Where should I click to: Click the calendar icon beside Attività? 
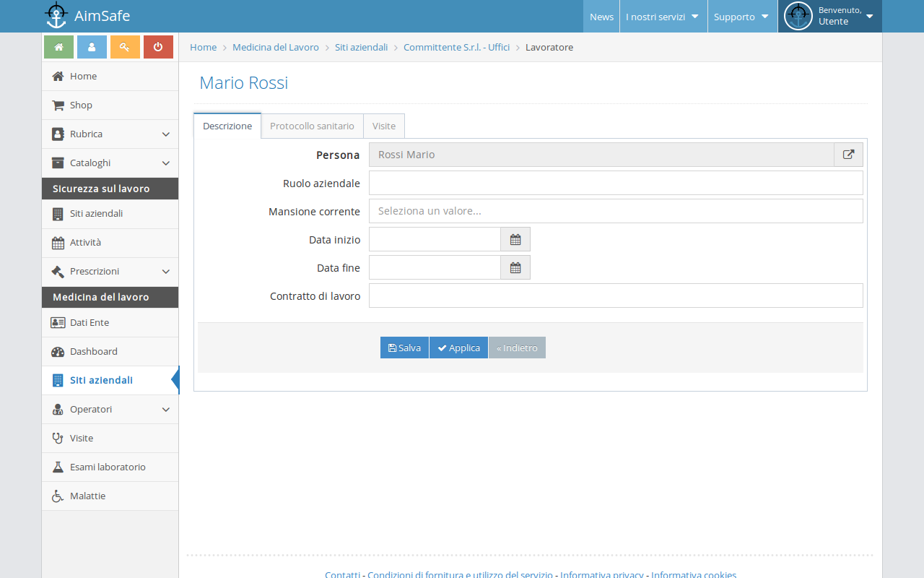58,243
